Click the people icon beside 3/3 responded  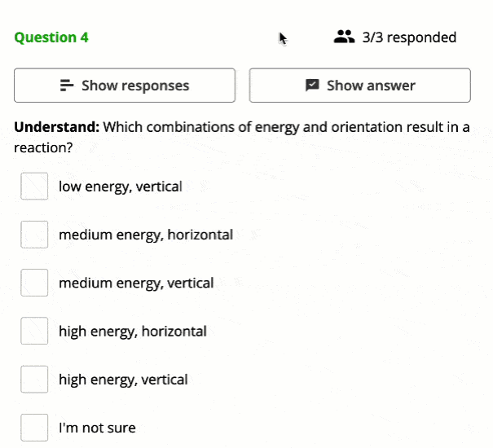click(344, 37)
